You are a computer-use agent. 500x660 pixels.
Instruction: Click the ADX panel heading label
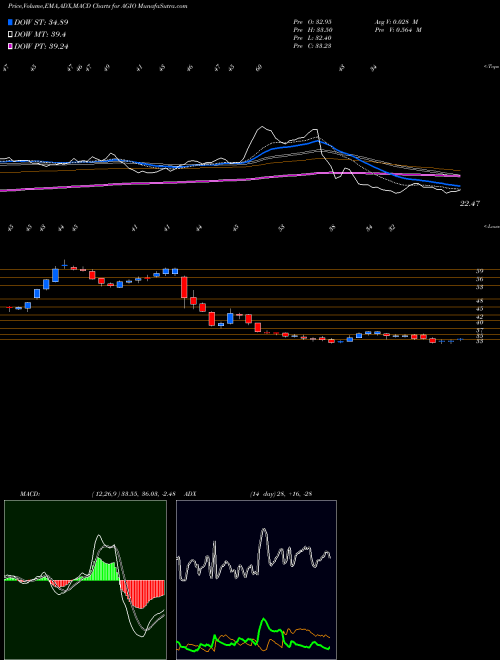191,494
